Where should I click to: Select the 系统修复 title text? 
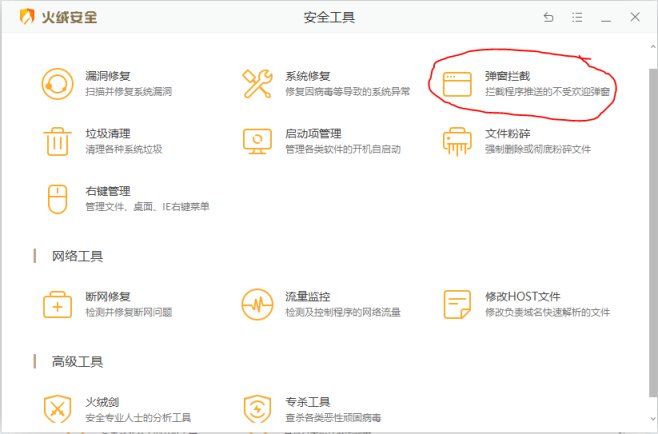308,76
